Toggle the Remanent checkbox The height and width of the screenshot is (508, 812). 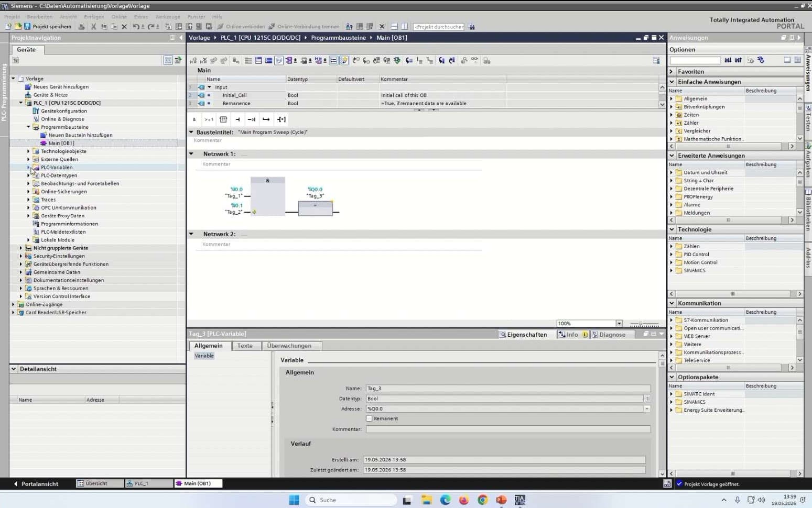[x=369, y=418]
